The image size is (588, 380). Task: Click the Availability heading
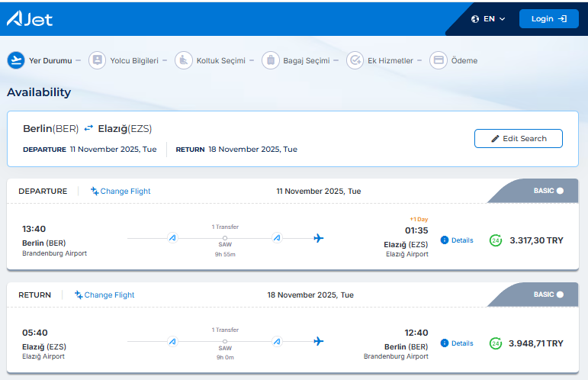point(39,92)
